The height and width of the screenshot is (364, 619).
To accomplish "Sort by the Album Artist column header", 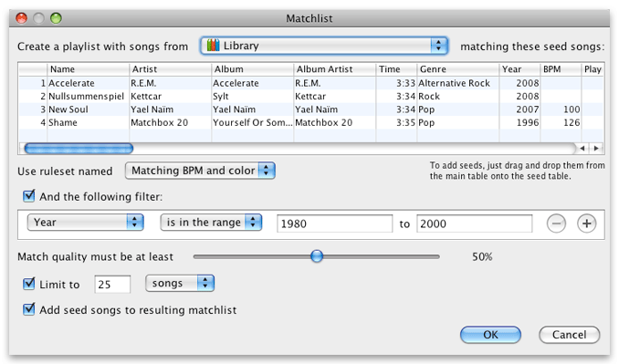I will point(335,69).
